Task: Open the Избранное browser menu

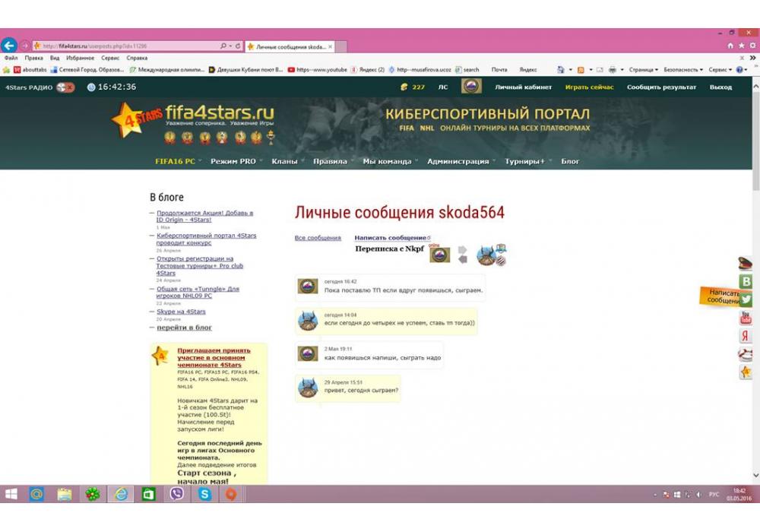Action: tap(79, 58)
